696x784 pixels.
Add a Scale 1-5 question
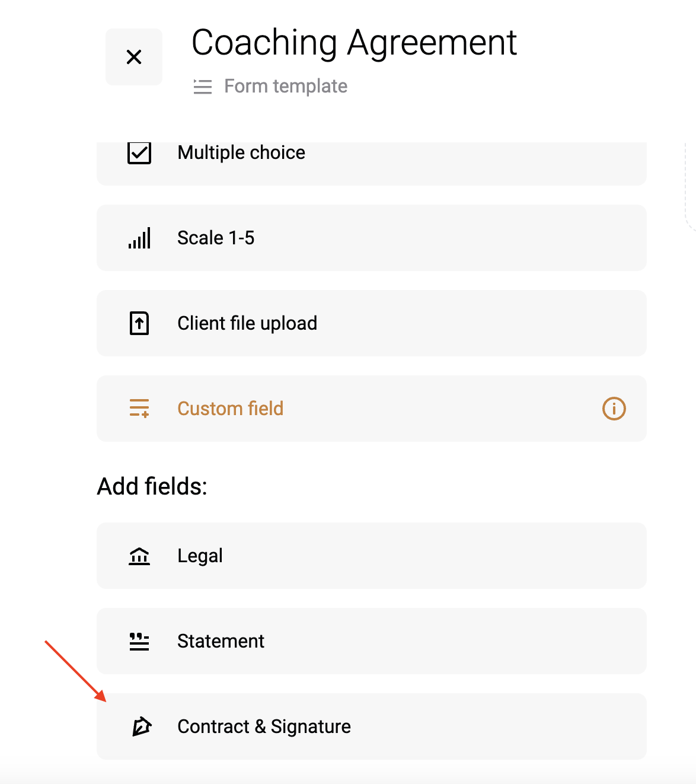click(x=372, y=238)
